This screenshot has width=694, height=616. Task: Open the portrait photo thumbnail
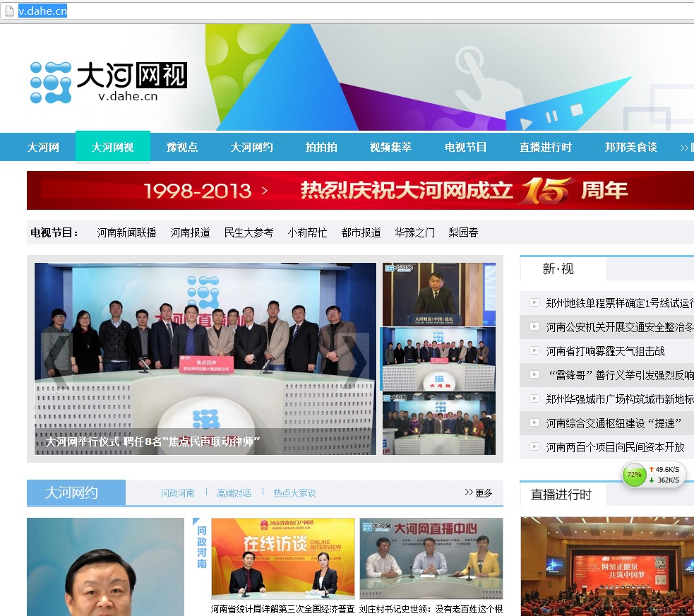pos(105,567)
